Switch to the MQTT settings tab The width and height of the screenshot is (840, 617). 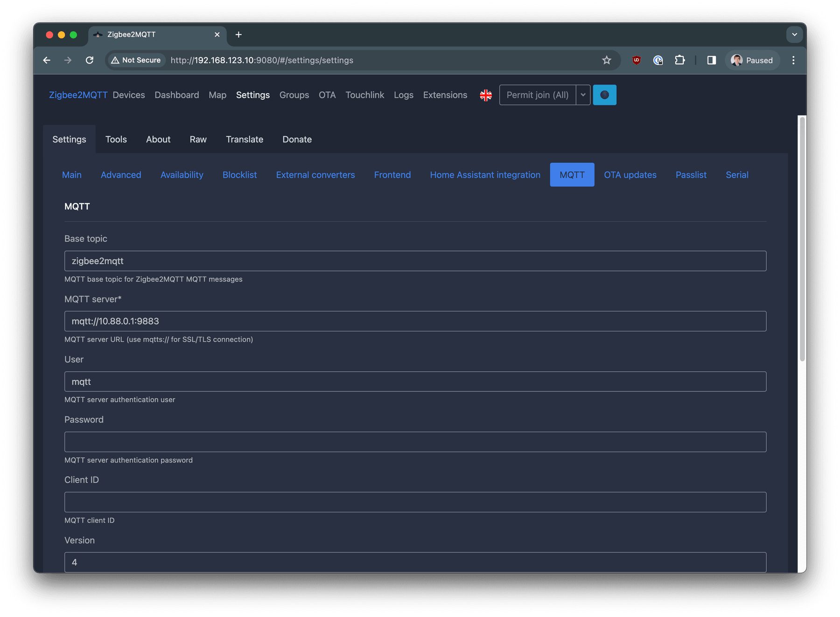[572, 174]
